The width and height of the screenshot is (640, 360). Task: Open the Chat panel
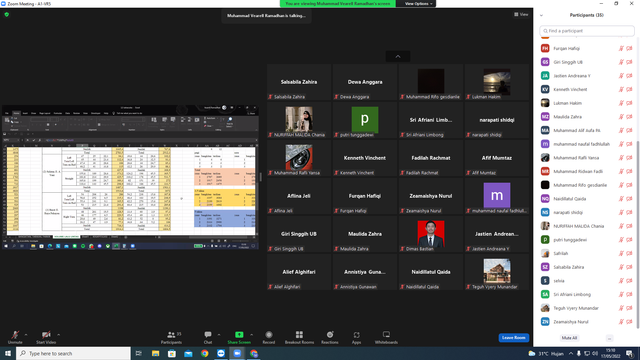pos(208,338)
